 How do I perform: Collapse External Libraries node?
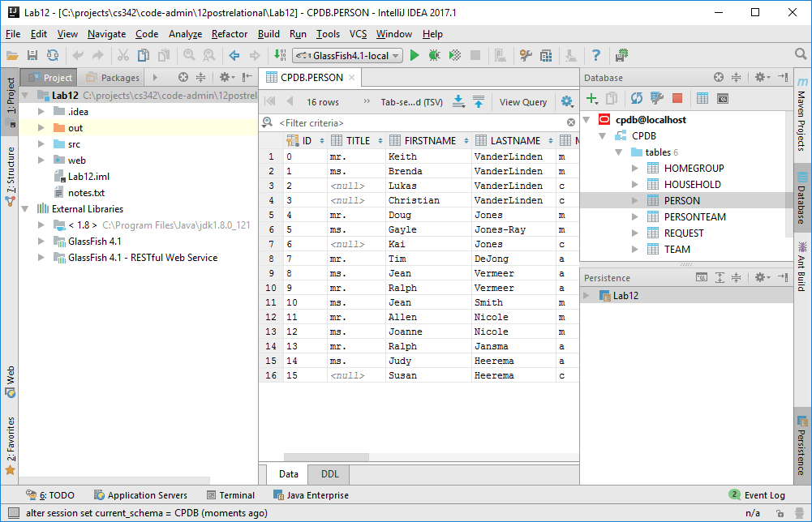(25, 209)
